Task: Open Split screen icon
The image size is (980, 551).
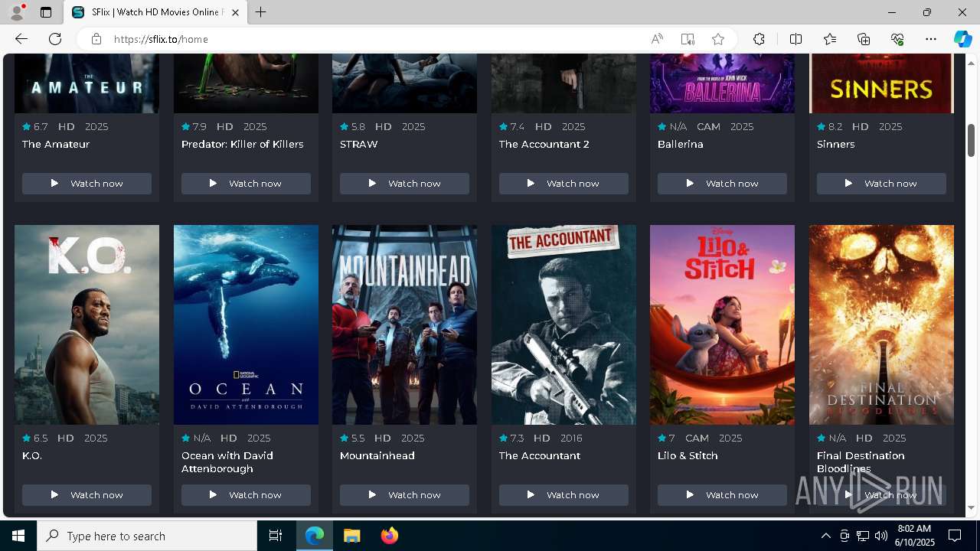Action: [795, 39]
